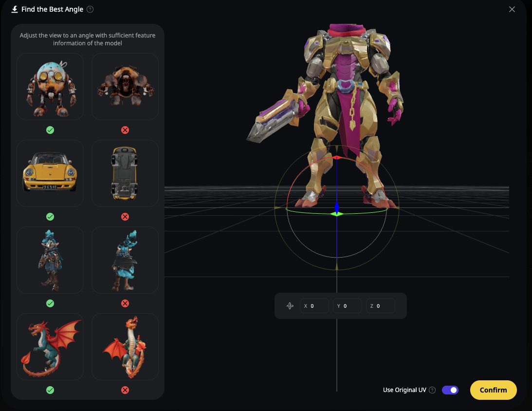Close the Find the Best Angle dialog

pyautogui.click(x=512, y=10)
